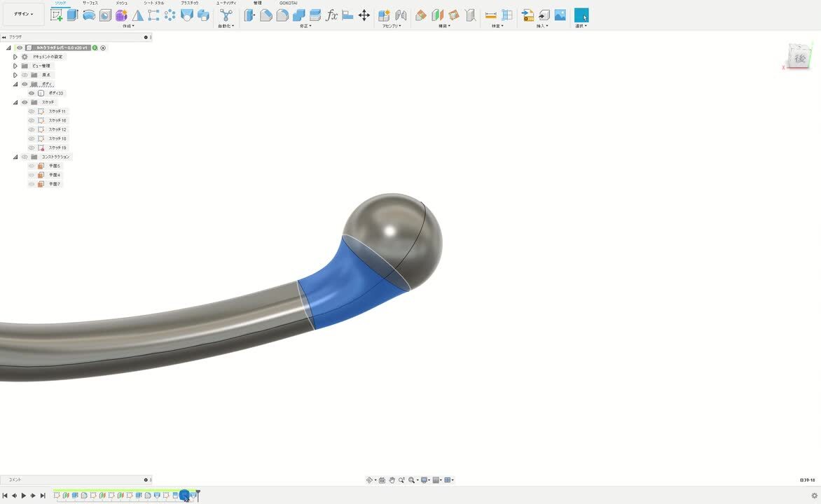Toggle visibility of スケッチ19

pos(32,148)
